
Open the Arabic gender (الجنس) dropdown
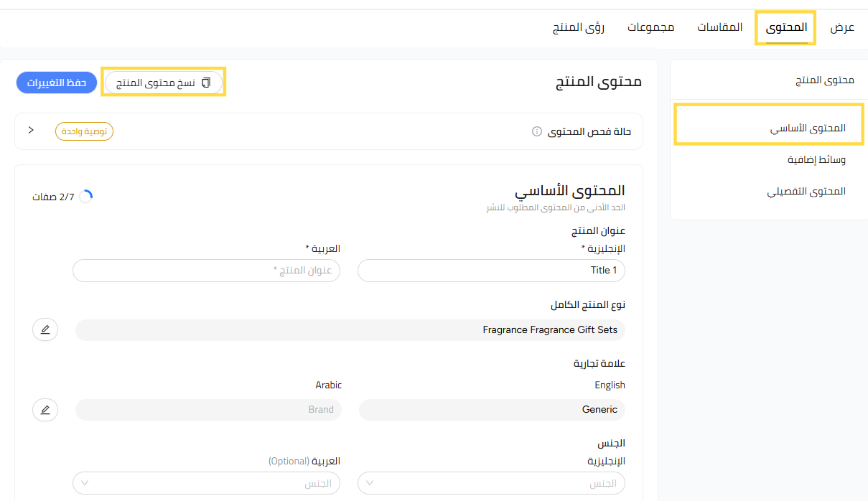coord(206,483)
